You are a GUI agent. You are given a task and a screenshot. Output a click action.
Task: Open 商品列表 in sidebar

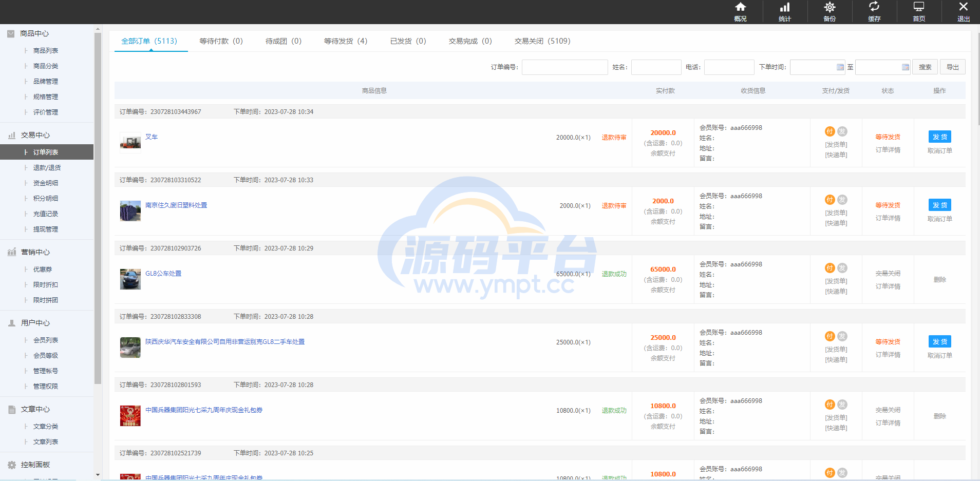click(x=46, y=51)
